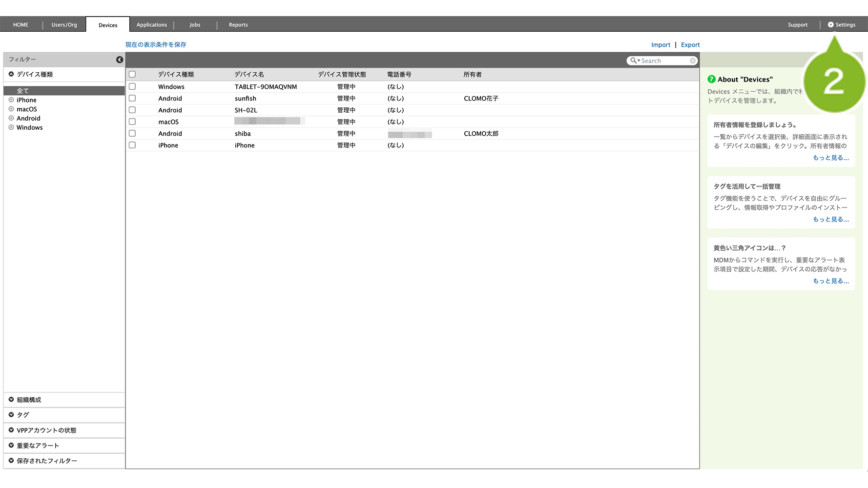
Task: Collapse the filter panel with arrow icon
Action: tap(120, 60)
